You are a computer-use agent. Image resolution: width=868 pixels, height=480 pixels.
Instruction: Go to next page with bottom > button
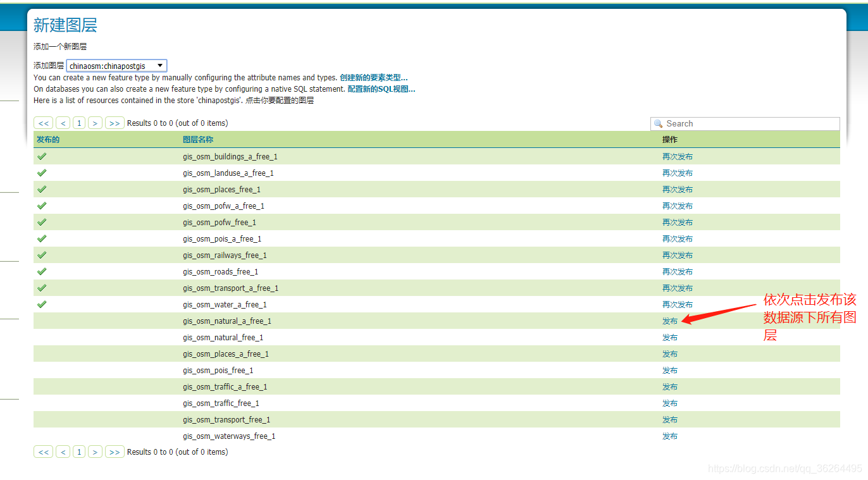(95, 452)
